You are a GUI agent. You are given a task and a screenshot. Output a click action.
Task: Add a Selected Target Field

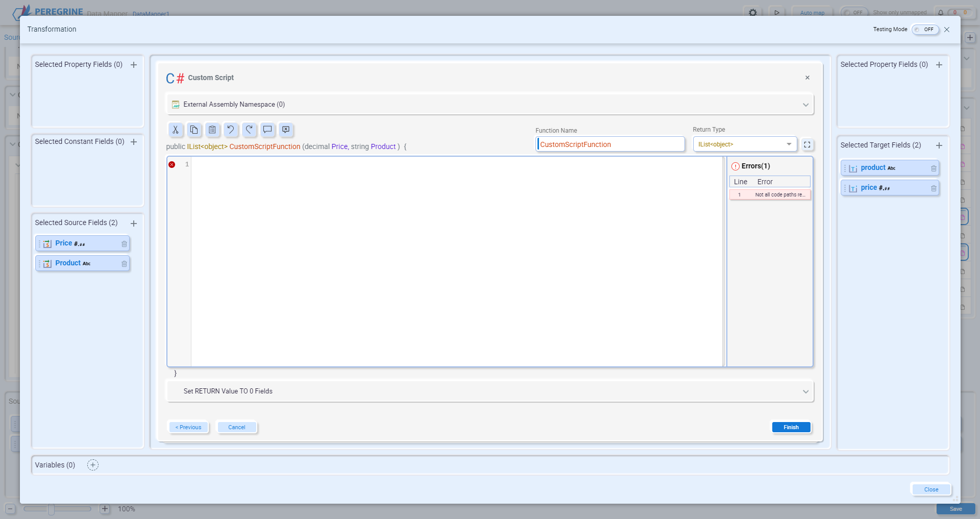click(939, 145)
